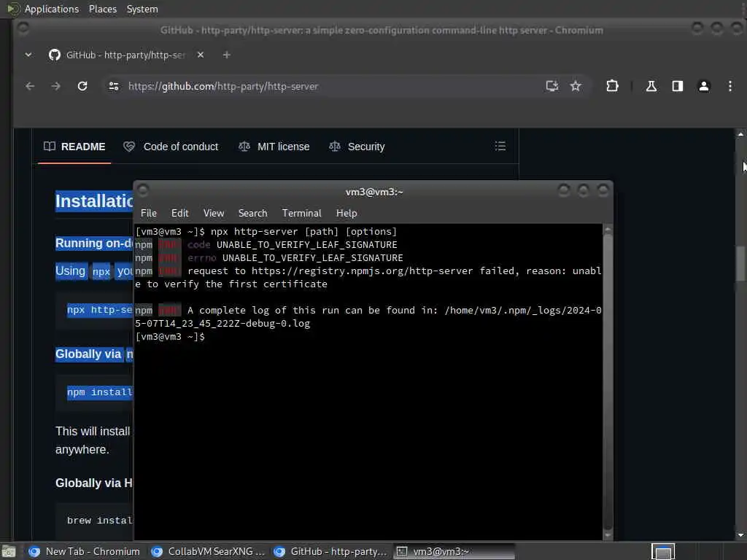This screenshot has height=560, width=747.
Task: Open the Security tab
Action: (357, 147)
